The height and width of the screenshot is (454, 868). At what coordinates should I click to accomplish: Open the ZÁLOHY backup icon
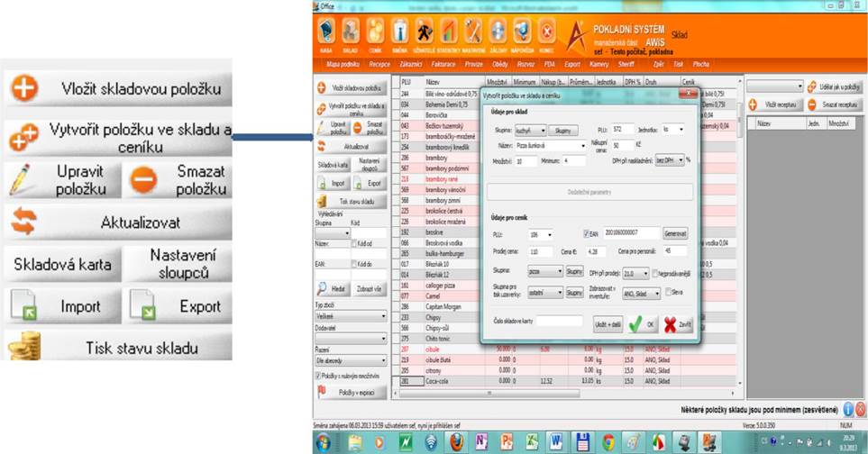tap(498, 32)
